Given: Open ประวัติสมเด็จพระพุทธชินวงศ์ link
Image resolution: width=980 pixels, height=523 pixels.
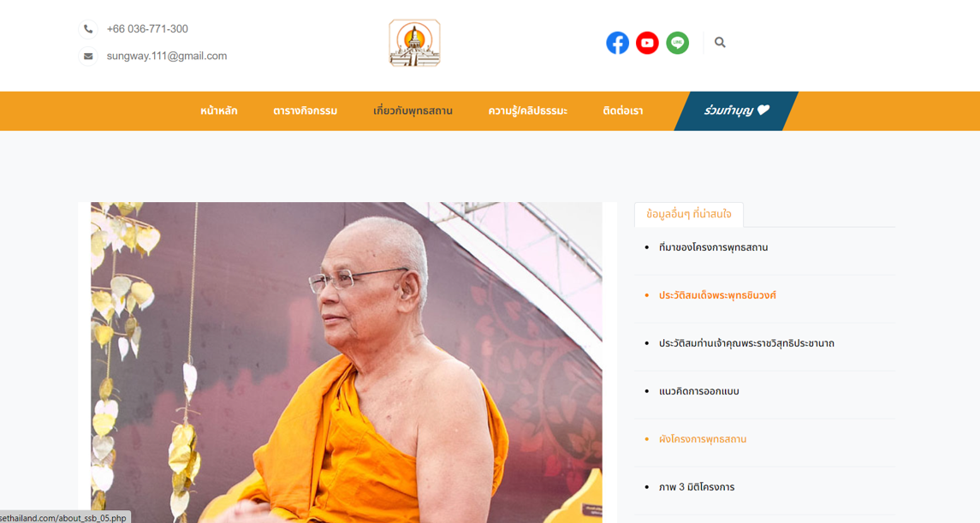Looking at the screenshot, I should 717,295.
